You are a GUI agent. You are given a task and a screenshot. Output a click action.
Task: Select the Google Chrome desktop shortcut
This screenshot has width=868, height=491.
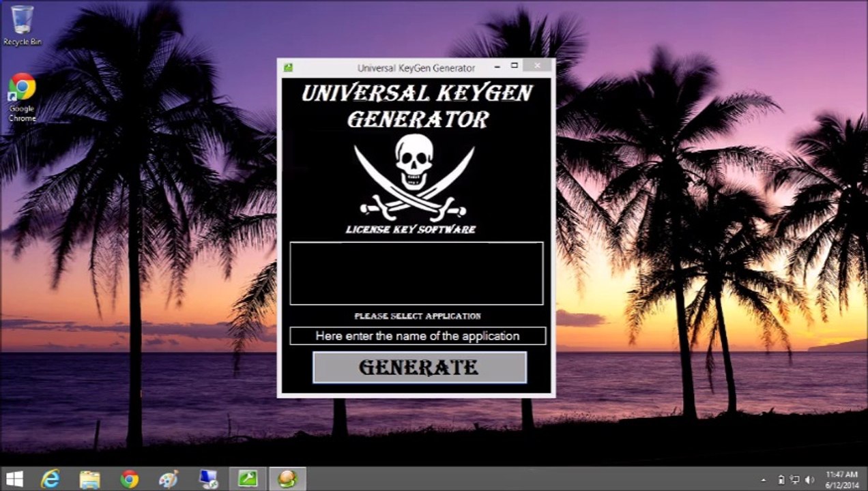point(22,98)
